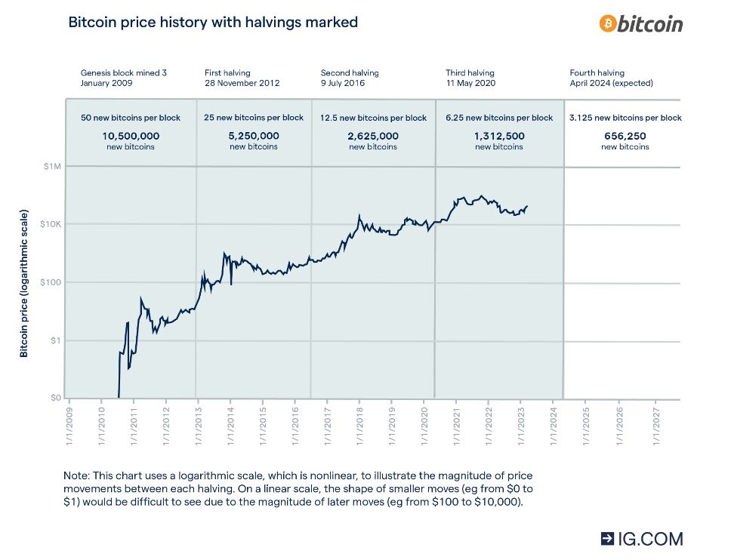Click the logarithmic scale note paragraph
Image resolution: width=731 pixels, height=560 pixels.
[298, 489]
